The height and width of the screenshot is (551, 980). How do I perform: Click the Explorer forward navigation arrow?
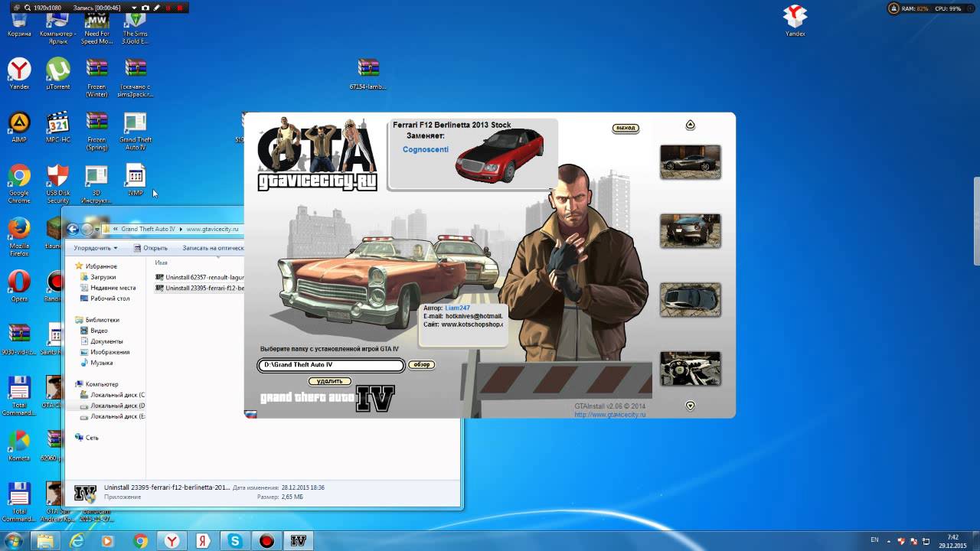coord(88,229)
